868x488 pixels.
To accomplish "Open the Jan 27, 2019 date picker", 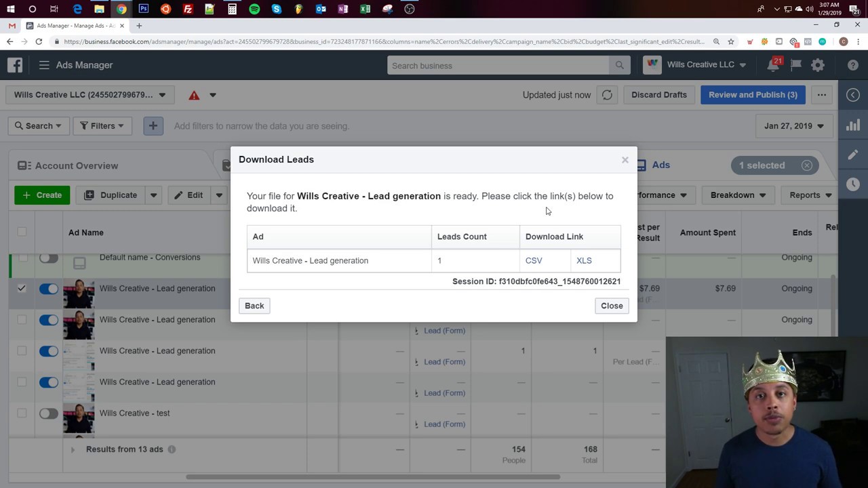I will [793, 126].
